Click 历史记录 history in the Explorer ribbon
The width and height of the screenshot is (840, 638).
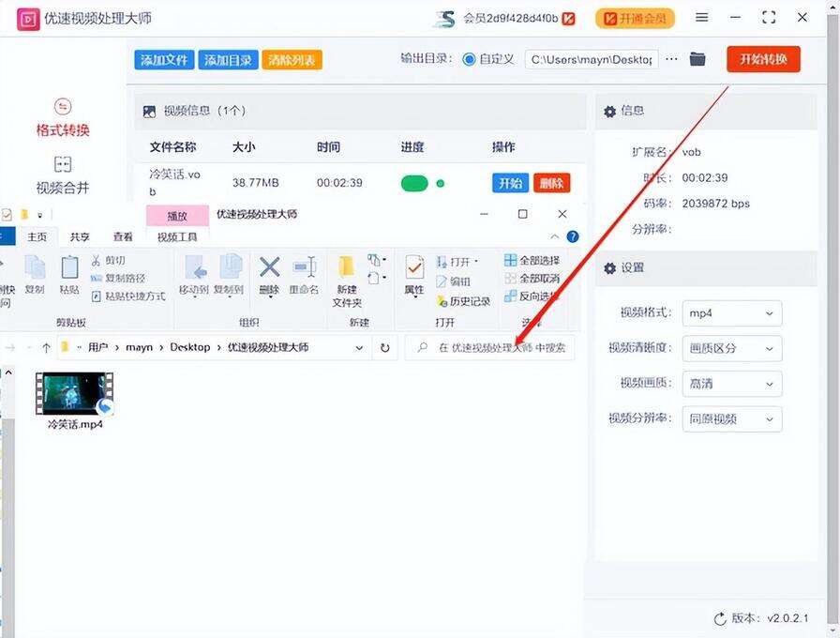[x=463, y=301]
